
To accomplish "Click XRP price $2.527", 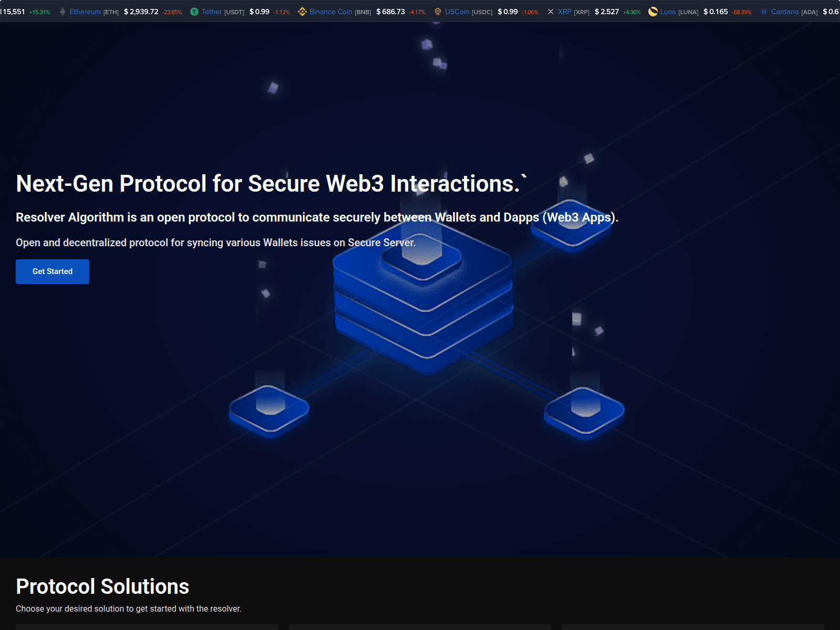I will [x=607, y=12].
